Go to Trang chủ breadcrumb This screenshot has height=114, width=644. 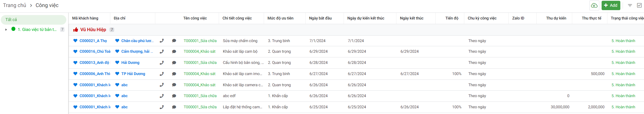pyautogui.click(x=15, y=5)
